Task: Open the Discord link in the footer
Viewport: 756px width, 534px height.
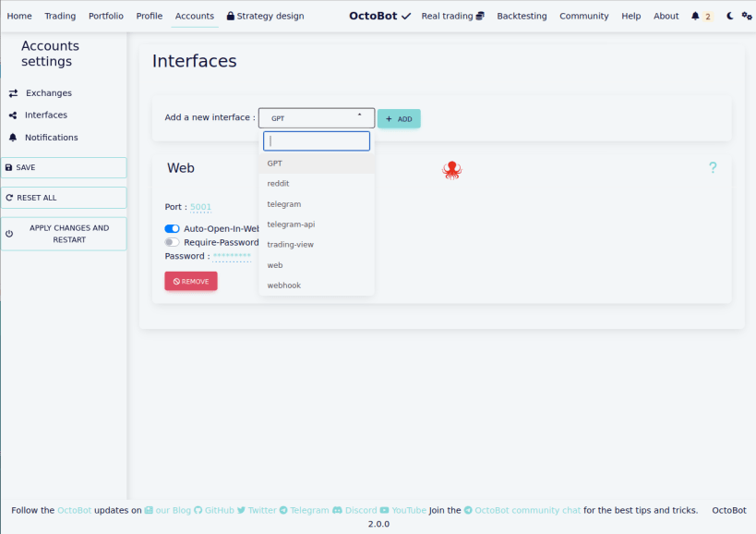Action: coord(338,510)
